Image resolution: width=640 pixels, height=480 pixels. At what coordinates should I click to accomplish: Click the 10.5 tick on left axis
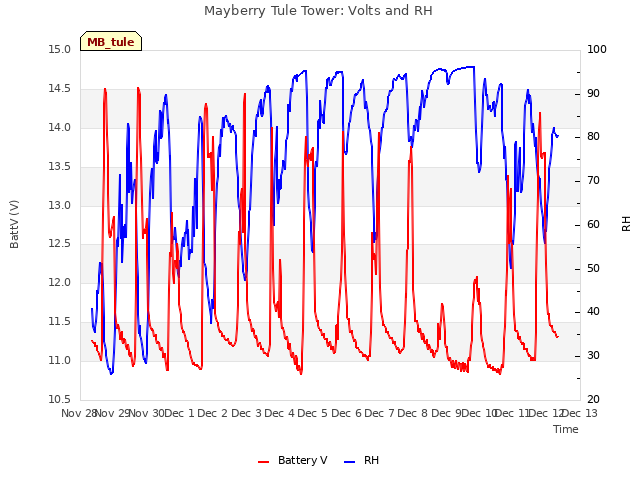[x=59, y=399]
